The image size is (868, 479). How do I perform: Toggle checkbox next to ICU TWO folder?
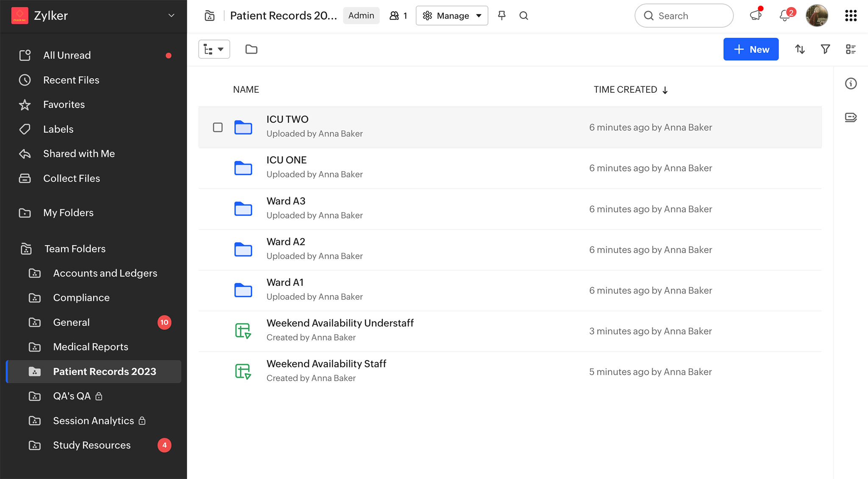point(218,127)
